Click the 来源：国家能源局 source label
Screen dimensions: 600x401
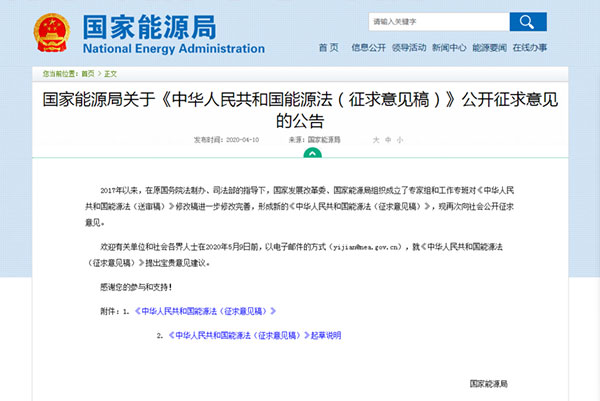tap(315, 140)
